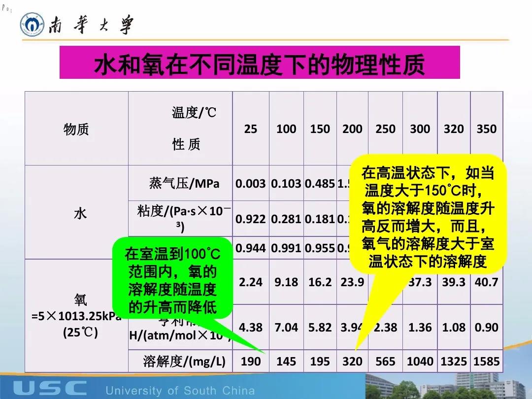The image size is (532, 399).
Task: Select the value 40.7 in the oxygen row
Action: pyautogui.click(x=486, y=282)
